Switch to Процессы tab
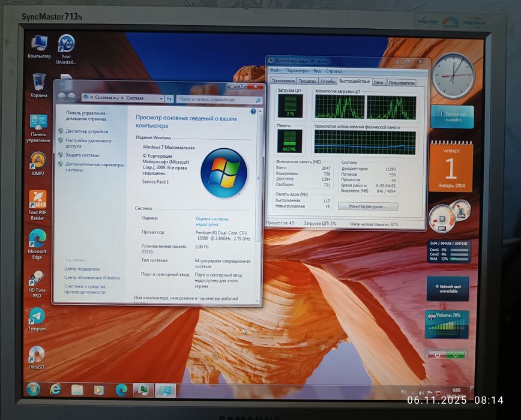 point(307,81)
